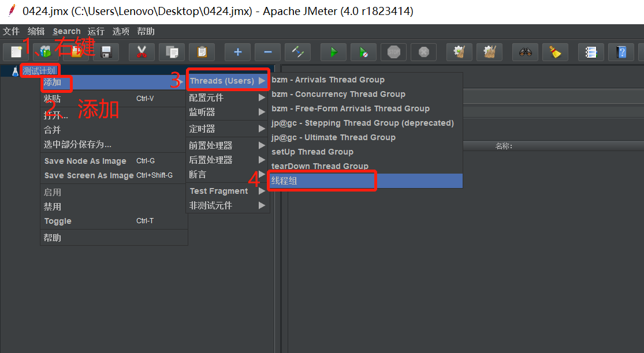
Task: Choose 选中部分保存为... menu entry
Action: [x=114, y=144]
